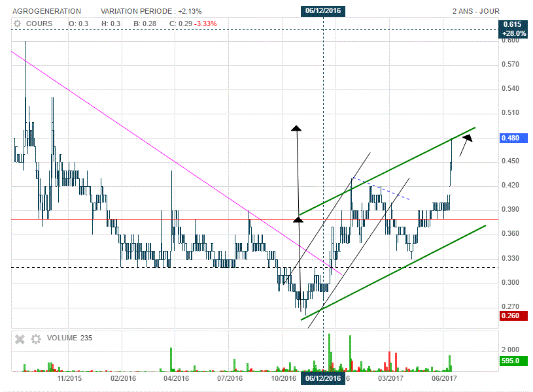
Task: Click the 0.570 price axis label
Action: [x=510, y=64]
